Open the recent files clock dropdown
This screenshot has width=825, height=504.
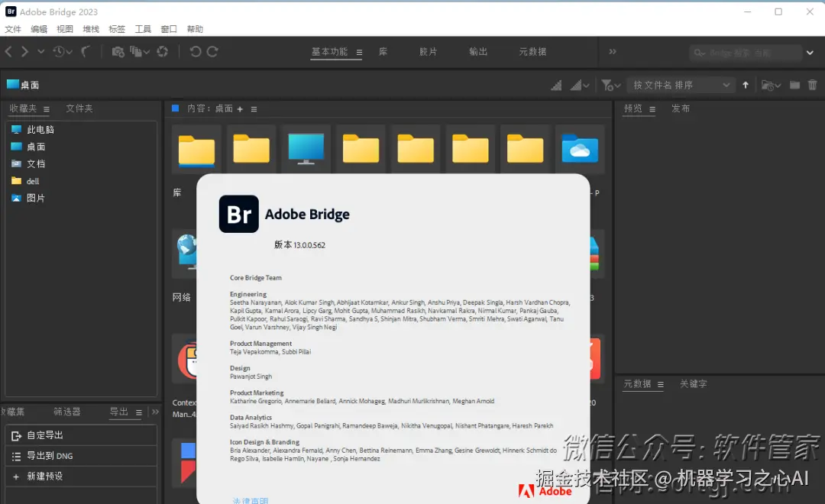click(62, 52)
